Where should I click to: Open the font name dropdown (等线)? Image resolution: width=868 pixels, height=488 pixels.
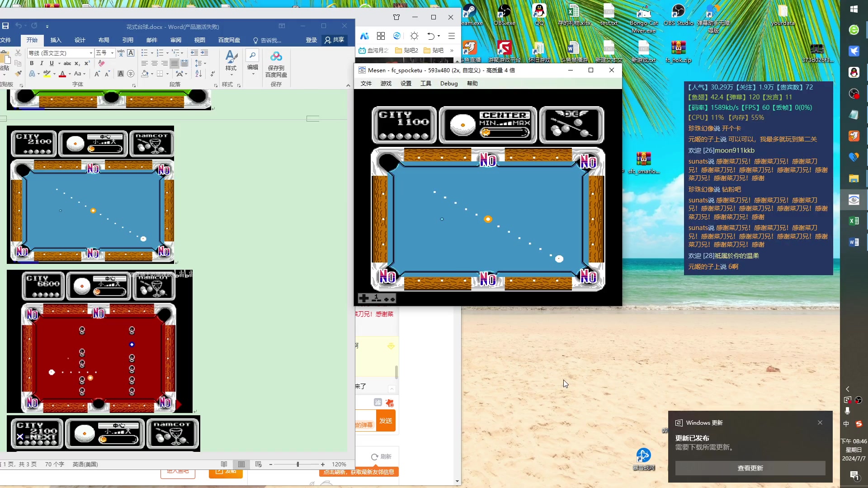[91, 53]
